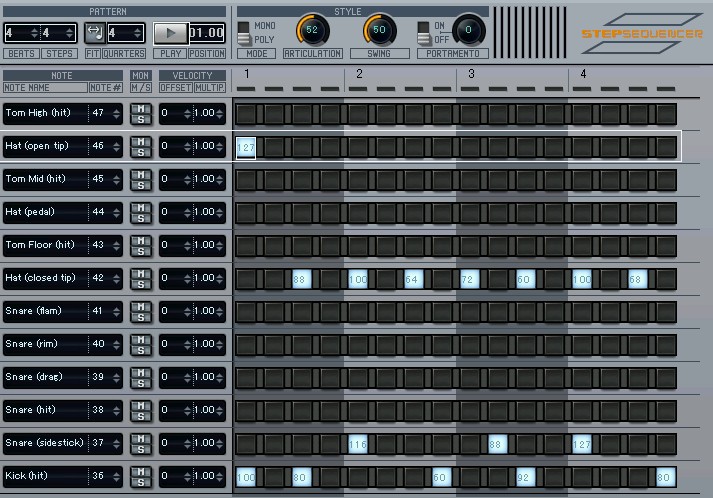Click the Steps stepper value field

[x=58, y=33]
